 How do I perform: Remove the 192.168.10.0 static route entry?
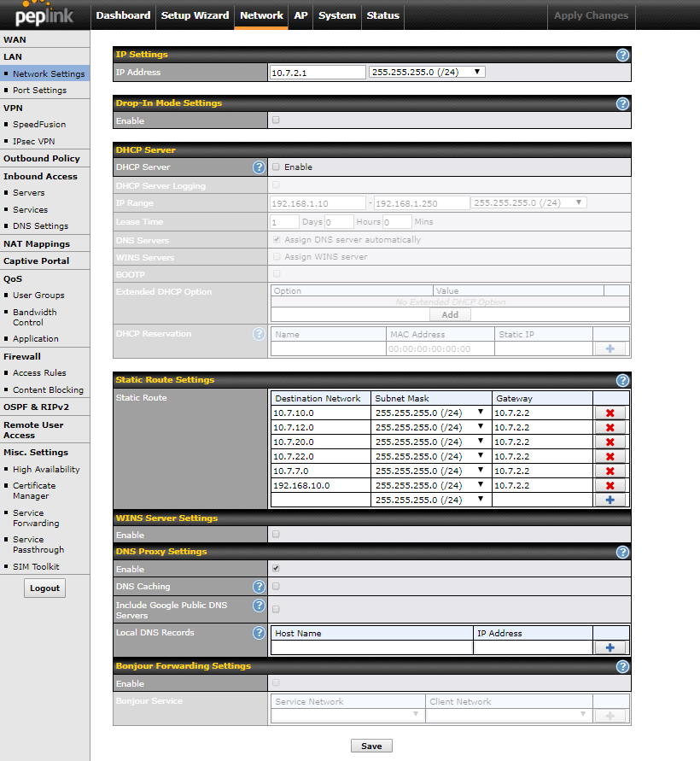click(610, 486)
